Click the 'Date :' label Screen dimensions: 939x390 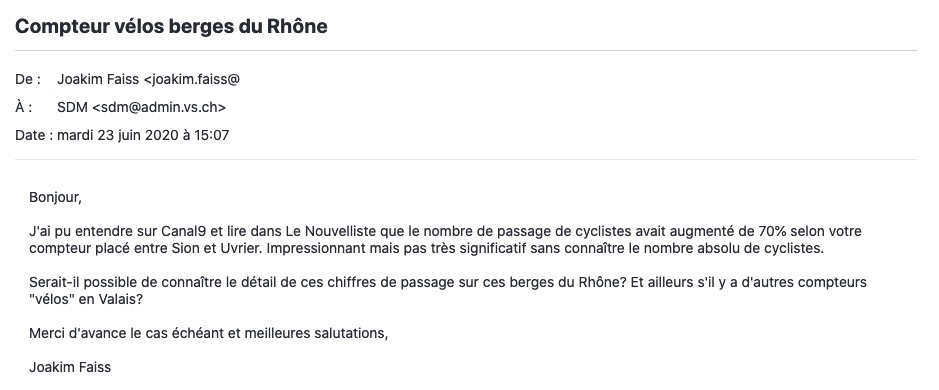(x=34, y=135)
